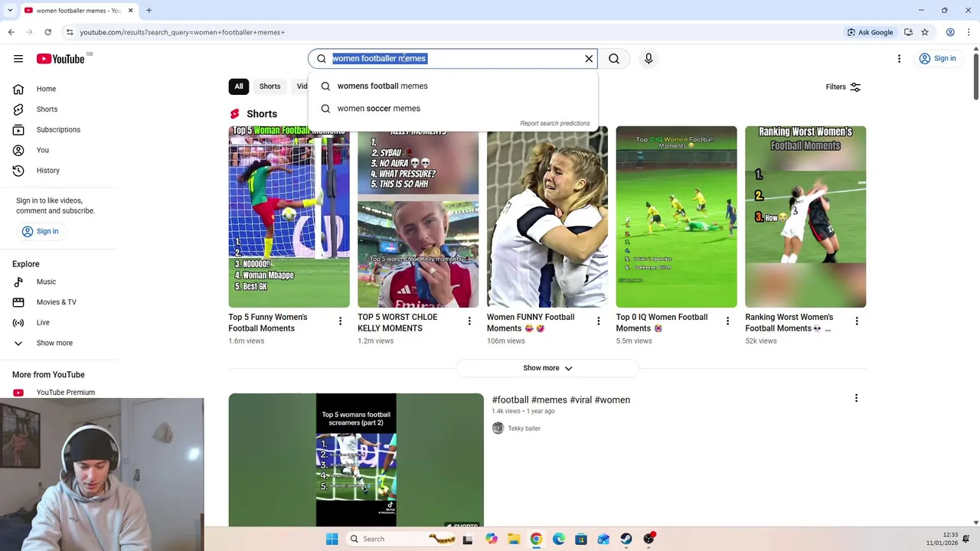Bookmark this page with the star

pyautogui.click(x=925, y=32)
